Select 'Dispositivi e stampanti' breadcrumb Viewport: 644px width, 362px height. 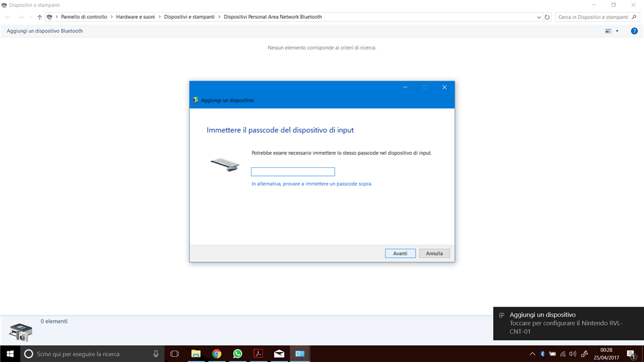(189, 17)
